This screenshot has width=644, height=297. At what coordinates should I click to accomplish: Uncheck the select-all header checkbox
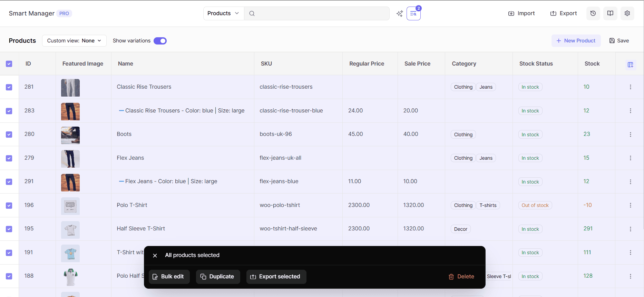point(9,64)
